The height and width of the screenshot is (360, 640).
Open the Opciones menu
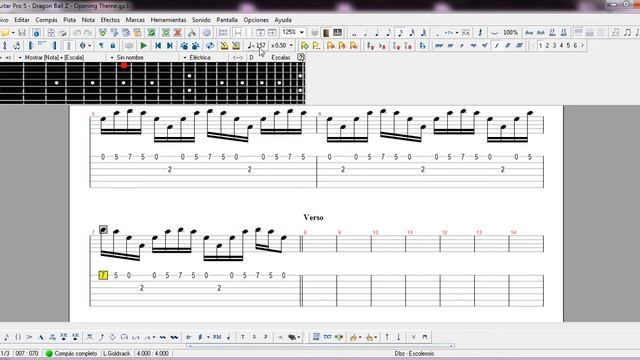click(256, 20)
